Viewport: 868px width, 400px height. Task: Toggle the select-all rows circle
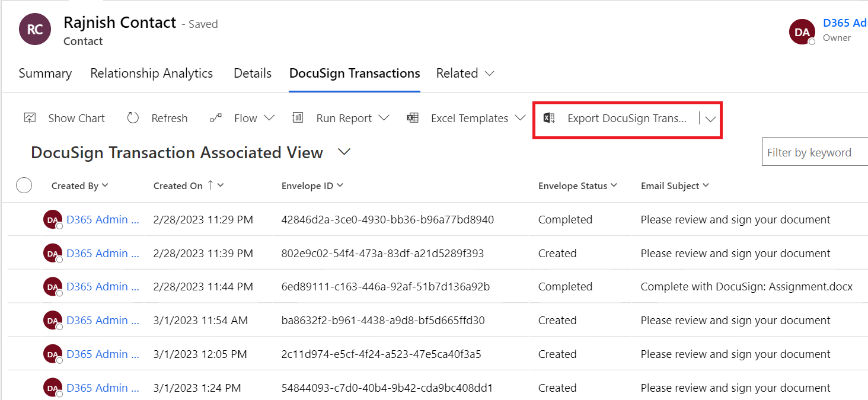pyautogui.click(x=24, y=185)
